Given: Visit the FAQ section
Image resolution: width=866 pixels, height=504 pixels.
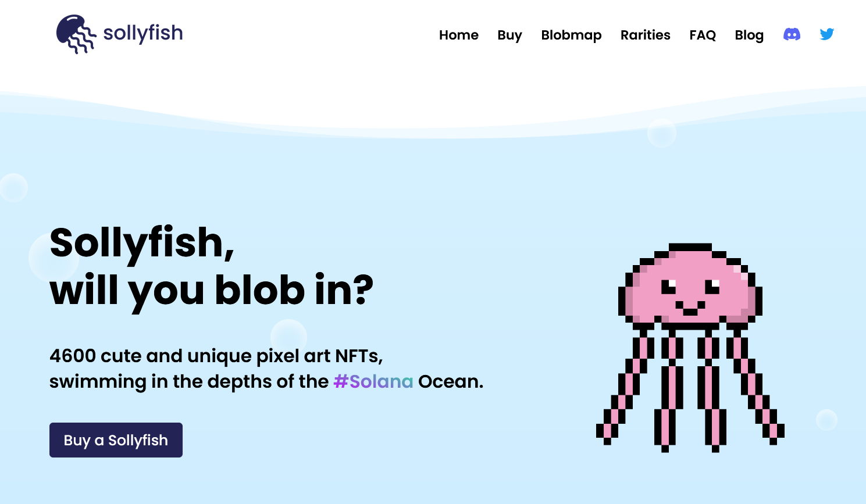Looking at the screenshot, I should pyautogui.click(x=702, y=35).
